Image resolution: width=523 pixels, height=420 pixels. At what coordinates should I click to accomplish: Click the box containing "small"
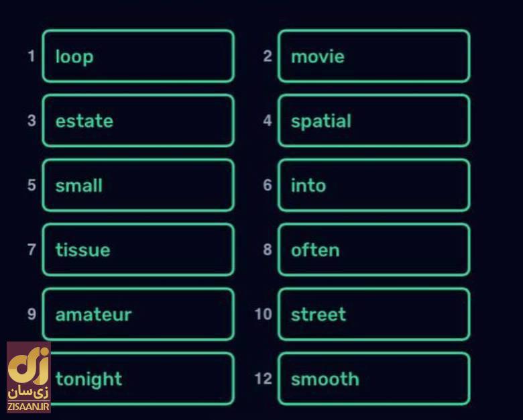(x=138, y=185)
